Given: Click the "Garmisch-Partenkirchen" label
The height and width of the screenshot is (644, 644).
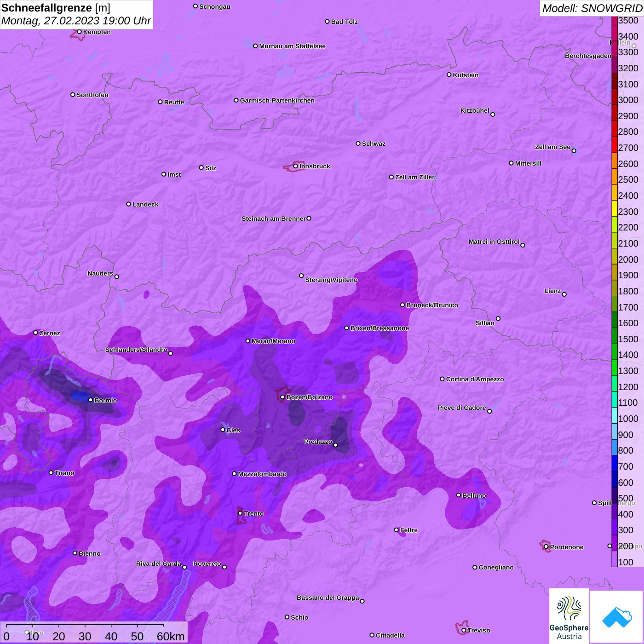Looking at the screenshot, I should [x=277, y=100].
